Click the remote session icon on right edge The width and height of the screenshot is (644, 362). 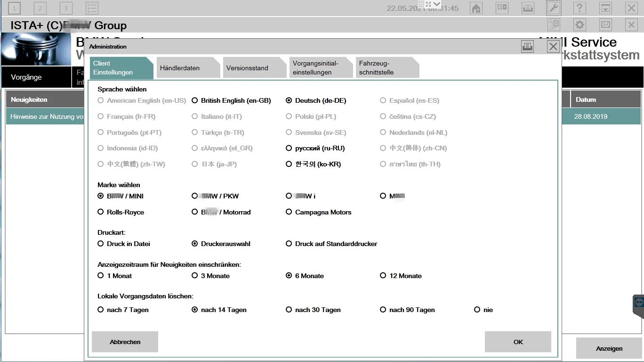coord(639,302)
